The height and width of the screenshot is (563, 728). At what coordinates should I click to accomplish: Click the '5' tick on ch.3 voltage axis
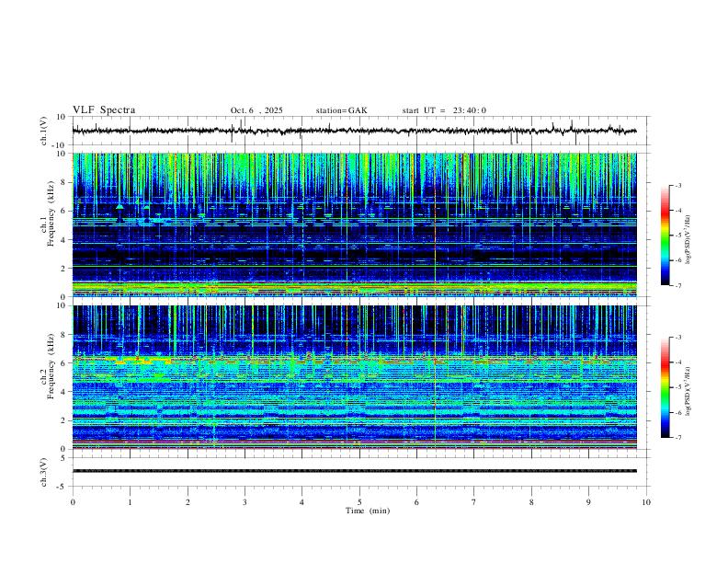coord(64,457)
